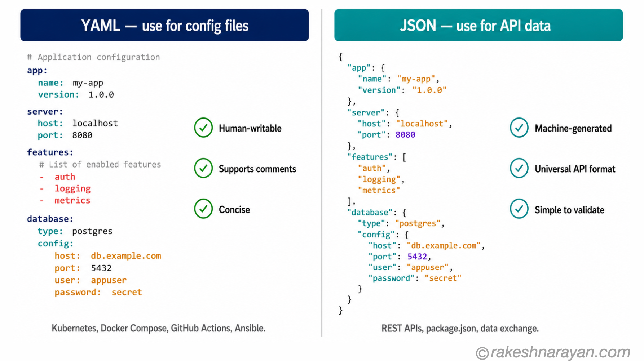Click the YAML '- metrics' list item
644x361 pixels.
pyautogui.click(x=65, y=200)
